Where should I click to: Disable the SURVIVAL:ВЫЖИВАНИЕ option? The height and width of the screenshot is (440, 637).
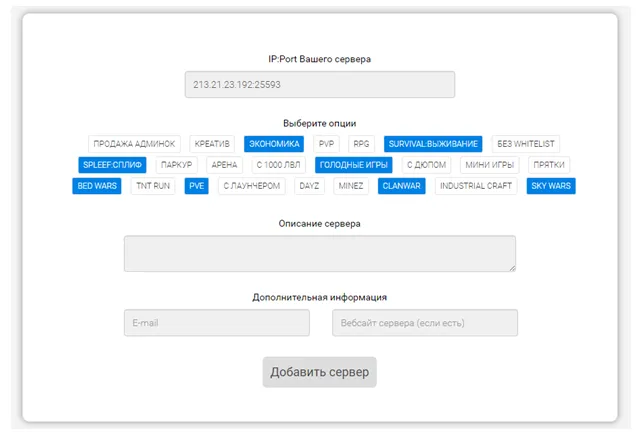(x=433, y=144)
